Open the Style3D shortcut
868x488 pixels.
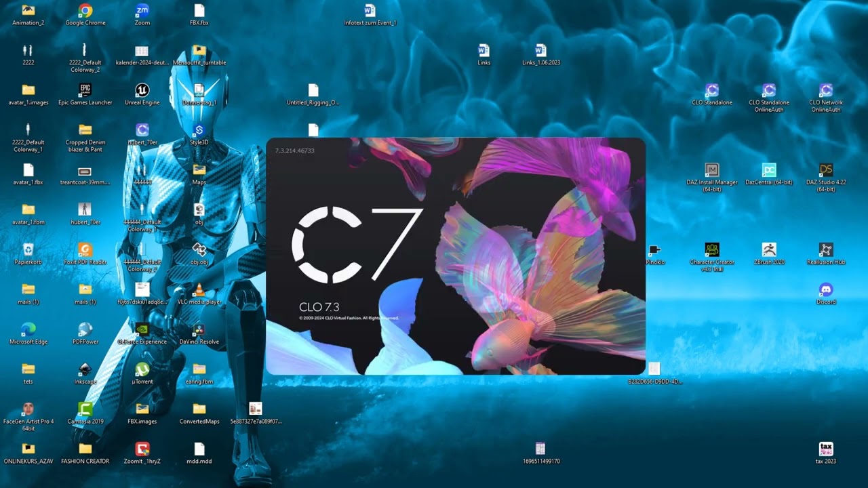pos(199,129)
